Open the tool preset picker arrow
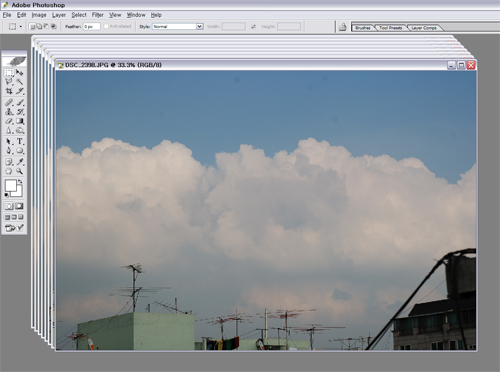 (x=21, y=26)
